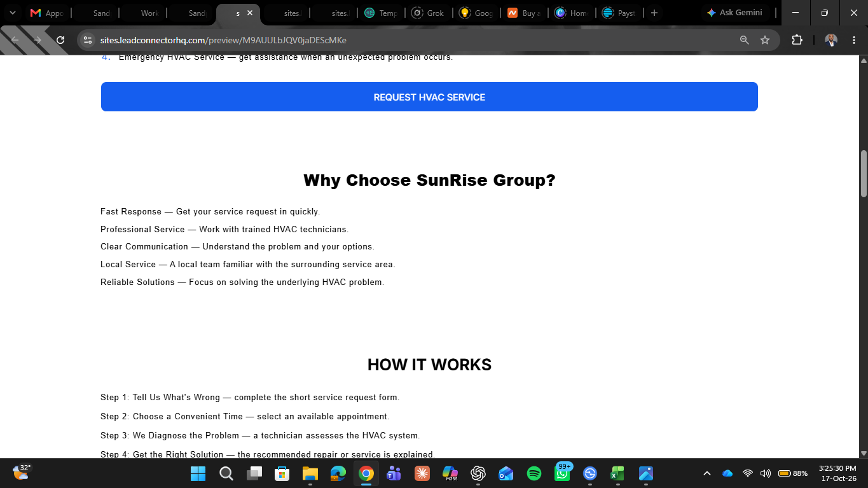Click the REQUEST HVAC SERVICE button

tap(429, 97)
